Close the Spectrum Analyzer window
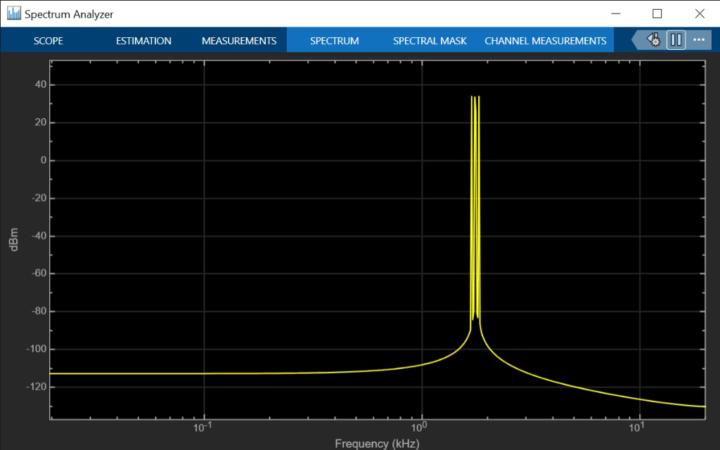 pos(700,14)
